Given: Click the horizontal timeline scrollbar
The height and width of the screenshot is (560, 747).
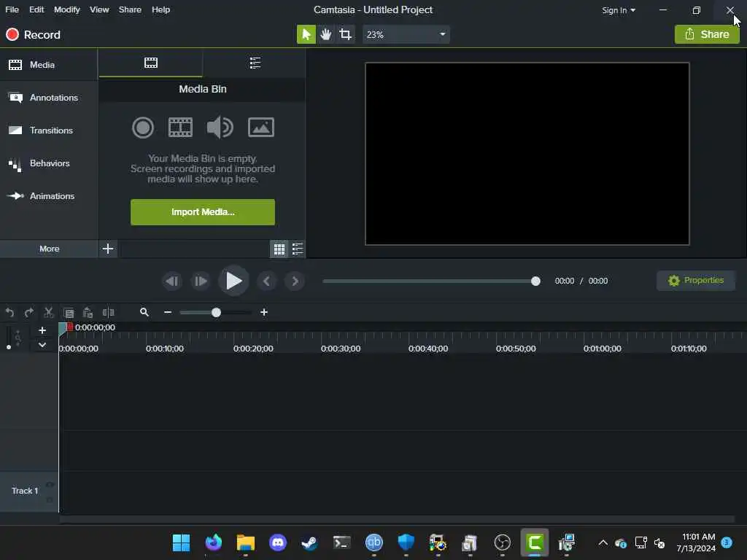Looking at the screenshot, I should click(x=397, y=519).
